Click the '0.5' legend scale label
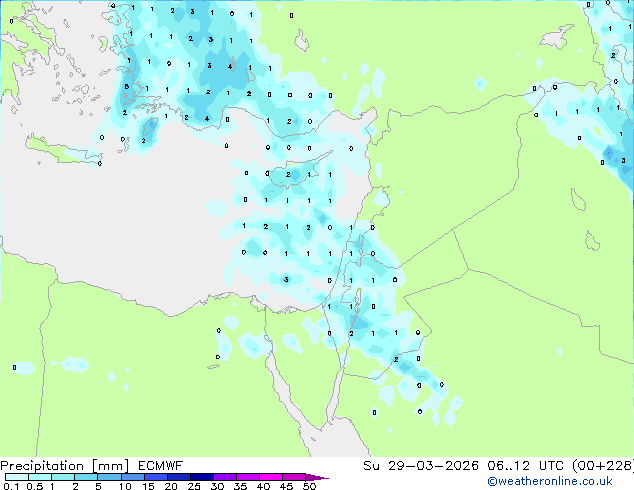This screenshot has height=490, width=634. click(35, 486)
